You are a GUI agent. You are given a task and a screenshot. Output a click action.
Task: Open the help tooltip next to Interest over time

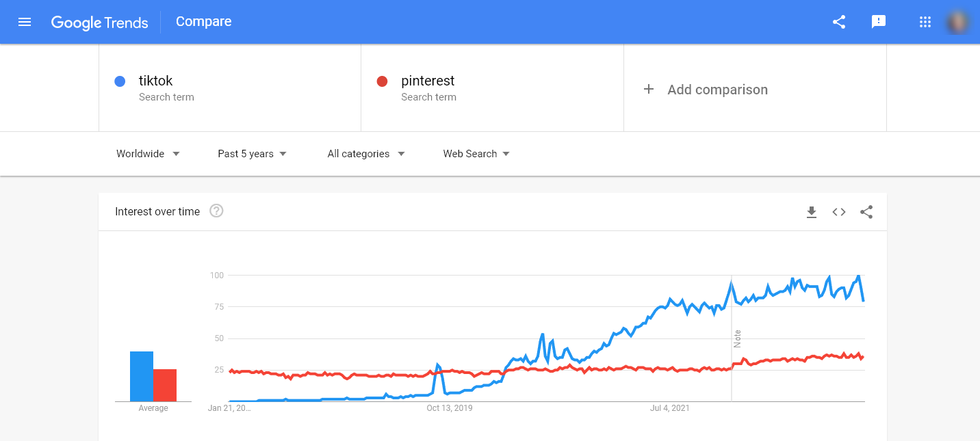click(x=216, y=211)
